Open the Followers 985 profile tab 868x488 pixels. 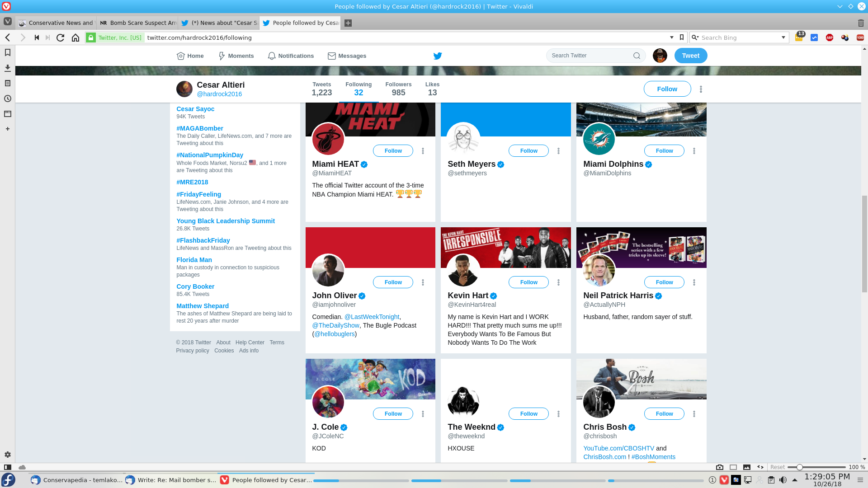point(398,89)
